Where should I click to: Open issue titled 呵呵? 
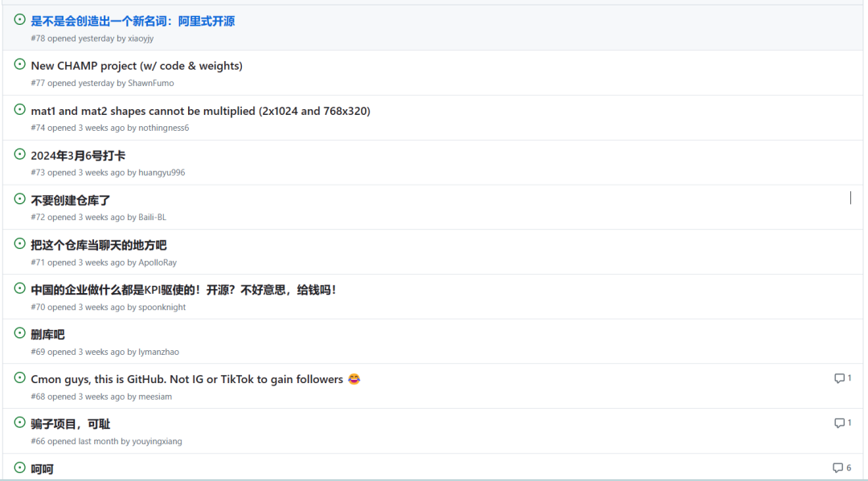click(42, 469)
